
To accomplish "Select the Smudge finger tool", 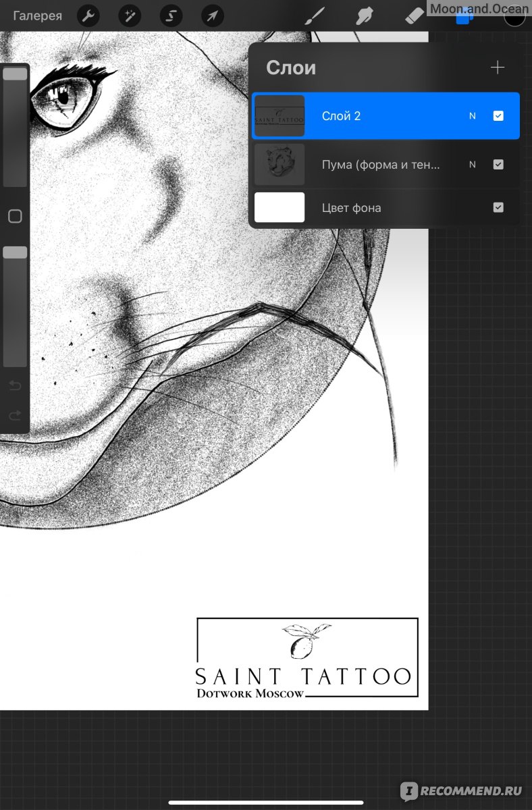I will click(x=365, y=16).
